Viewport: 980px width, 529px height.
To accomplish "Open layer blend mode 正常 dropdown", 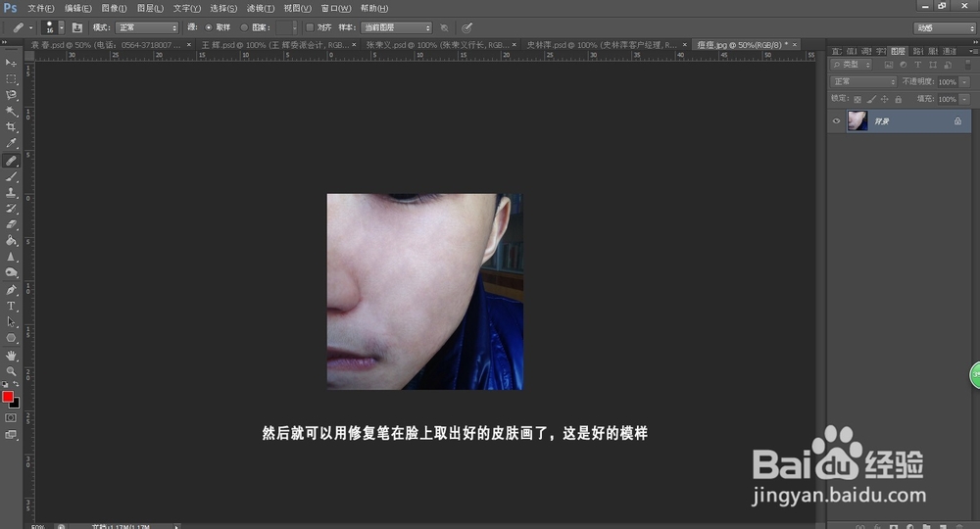I will coord(863,82).
